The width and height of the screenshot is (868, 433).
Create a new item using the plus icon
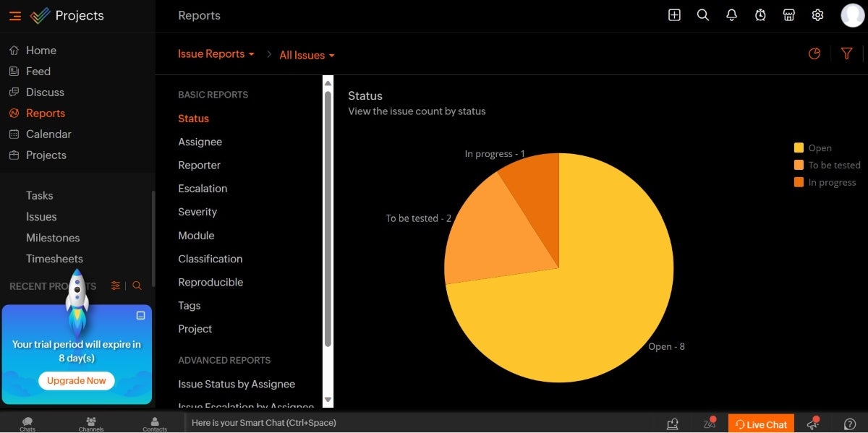coord(674,14)
